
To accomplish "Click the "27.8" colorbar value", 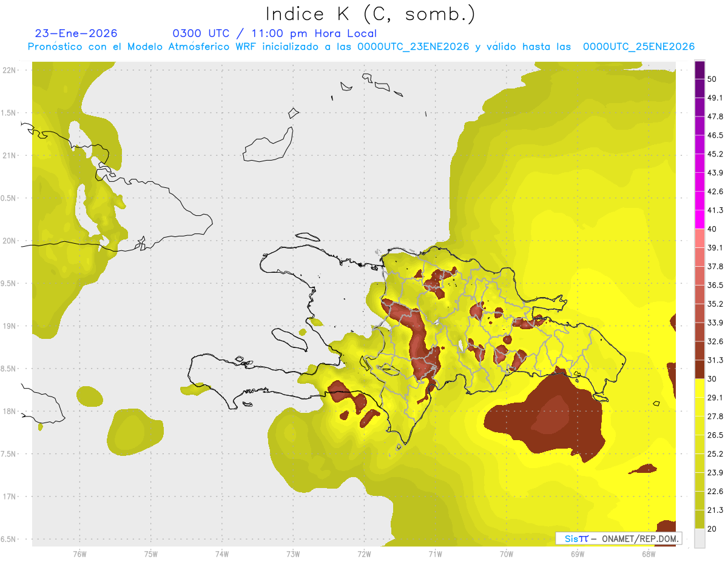I will point(715,416).
